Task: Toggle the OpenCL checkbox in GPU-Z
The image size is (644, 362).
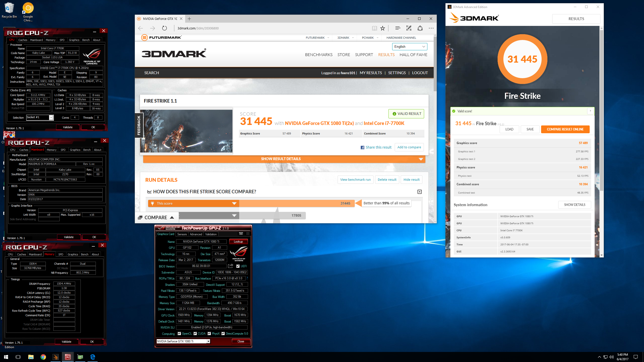Action: click(x=179, y=334)
